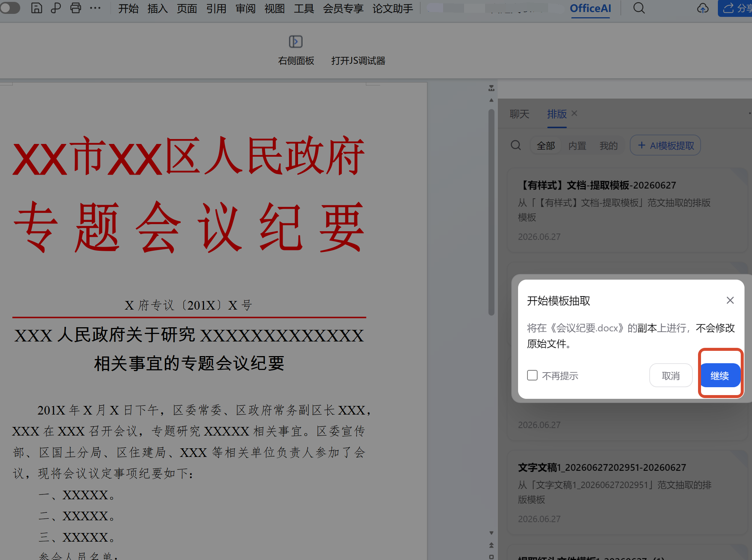Open the 引用 menu tab

click(x=216, y=9)
